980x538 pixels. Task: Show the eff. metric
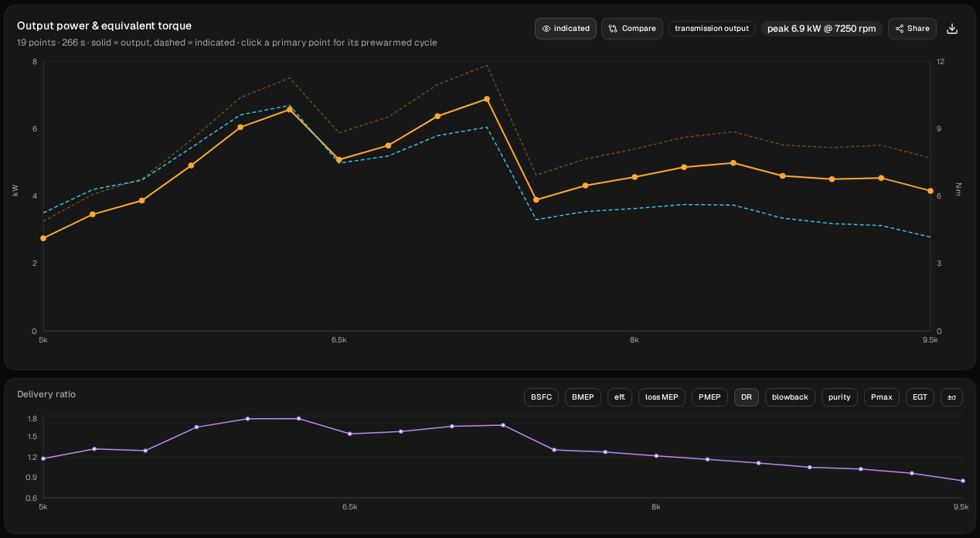click(620, 397)
